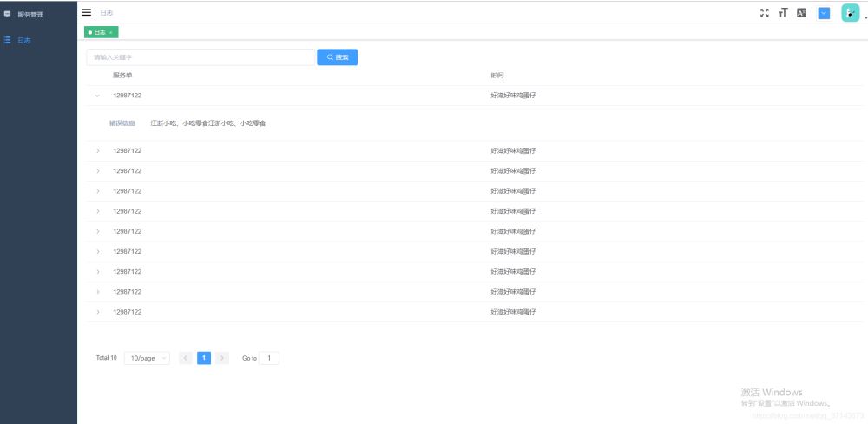Close the green 日志 tab with x
Image resolution: width=868 pixels, height=424 pixels.
point(111,32)
